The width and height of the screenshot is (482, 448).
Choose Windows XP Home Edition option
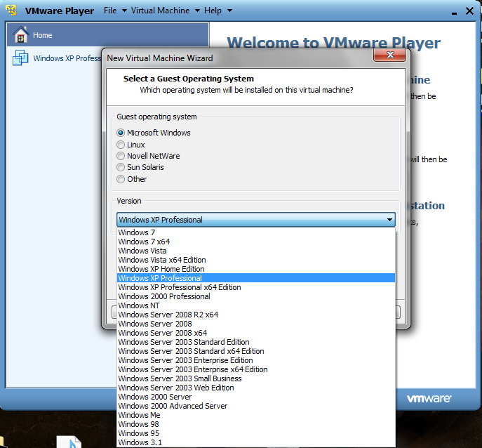[256, 269]
